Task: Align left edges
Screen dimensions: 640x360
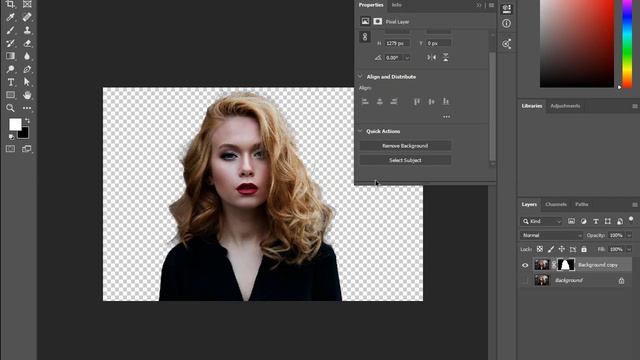Action: (365, 102)
